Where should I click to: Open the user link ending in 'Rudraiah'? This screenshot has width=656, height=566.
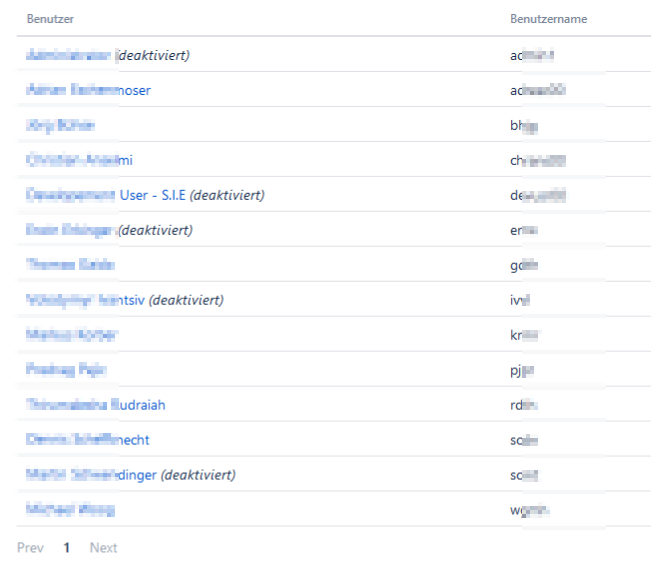coord(96,405)
